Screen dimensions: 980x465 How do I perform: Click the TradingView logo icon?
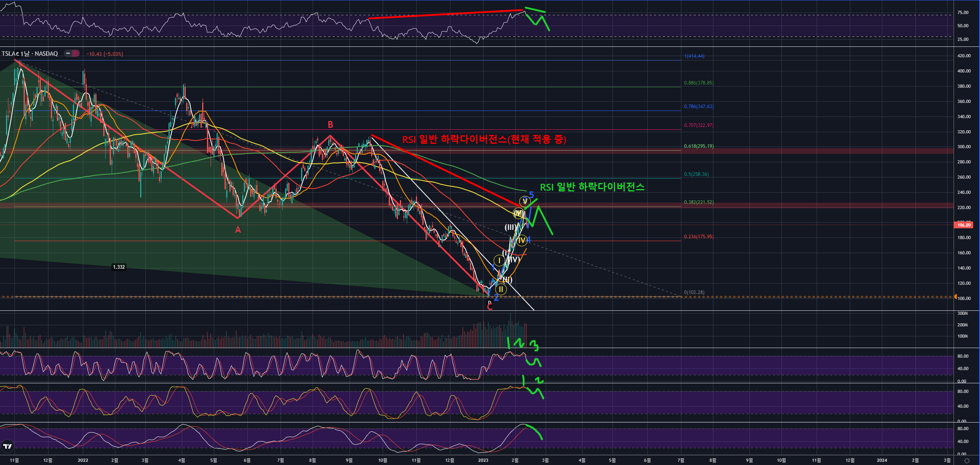[7, 446]
